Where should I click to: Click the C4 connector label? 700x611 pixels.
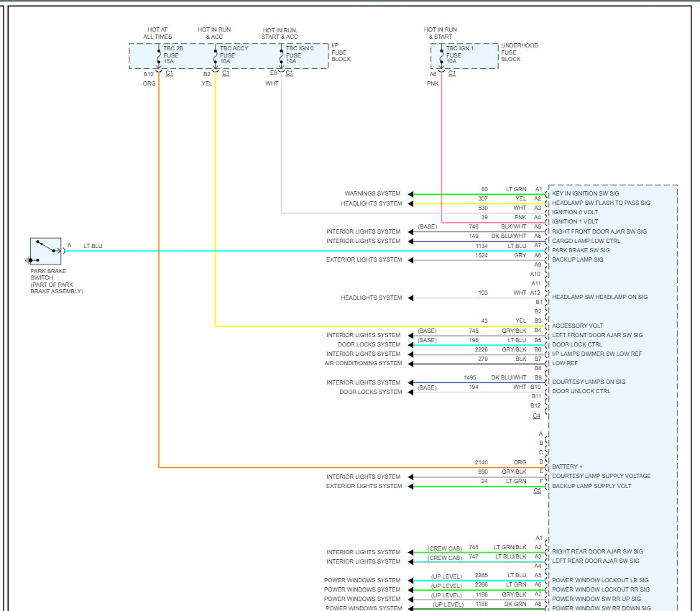536,415
